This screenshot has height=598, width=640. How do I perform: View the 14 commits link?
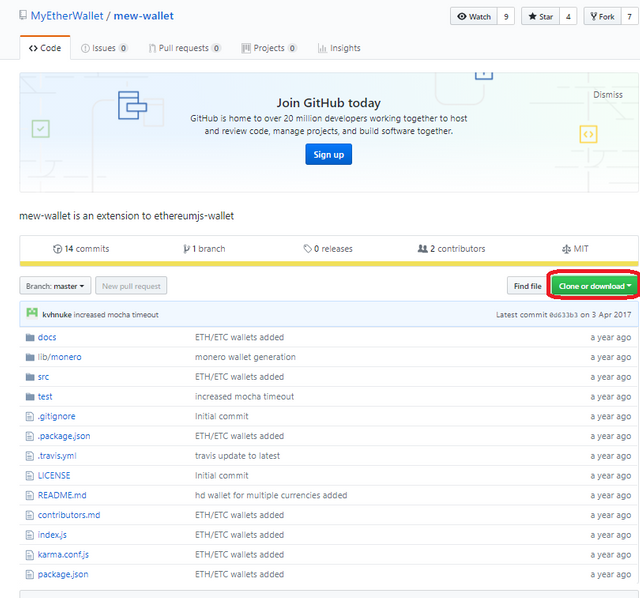tap(81, 249)
